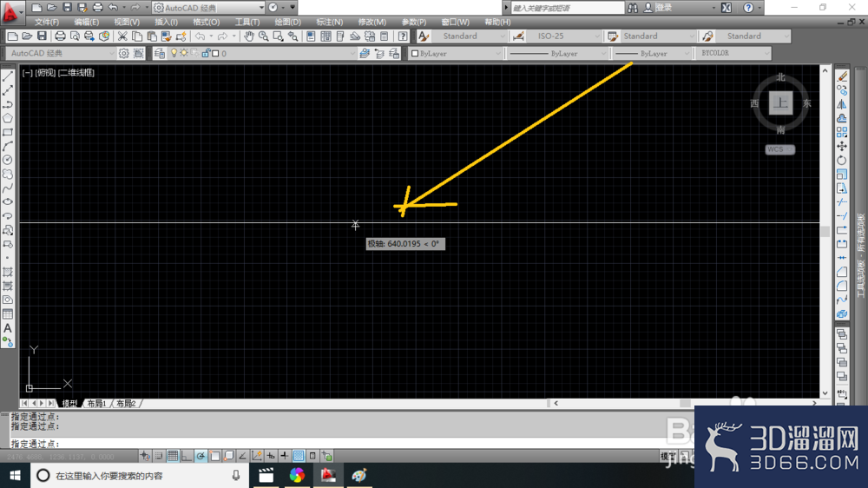Select the Circle drawing tool
The width and height of the screenshot is (868, 488).
[8, 160]
